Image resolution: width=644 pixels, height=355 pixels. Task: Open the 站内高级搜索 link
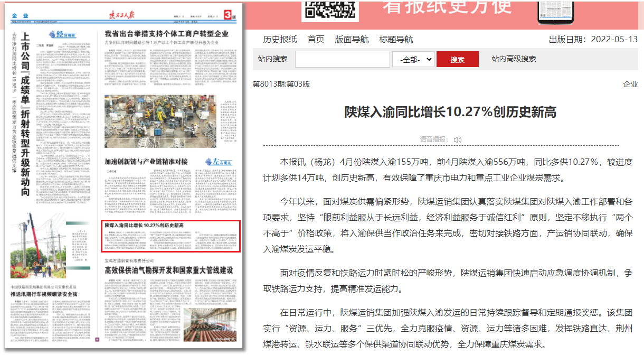(513, 59)
